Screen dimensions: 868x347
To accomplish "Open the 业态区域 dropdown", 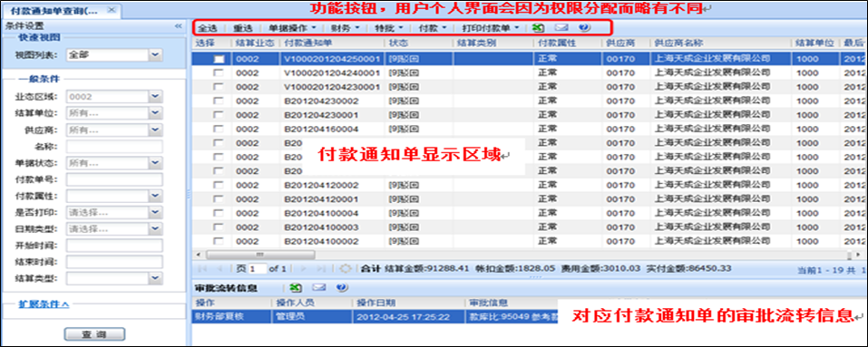I will click(x=156, y=97).
